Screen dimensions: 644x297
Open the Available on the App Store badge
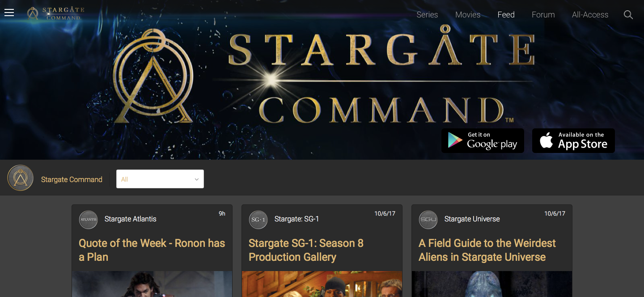tap(573, 140)
